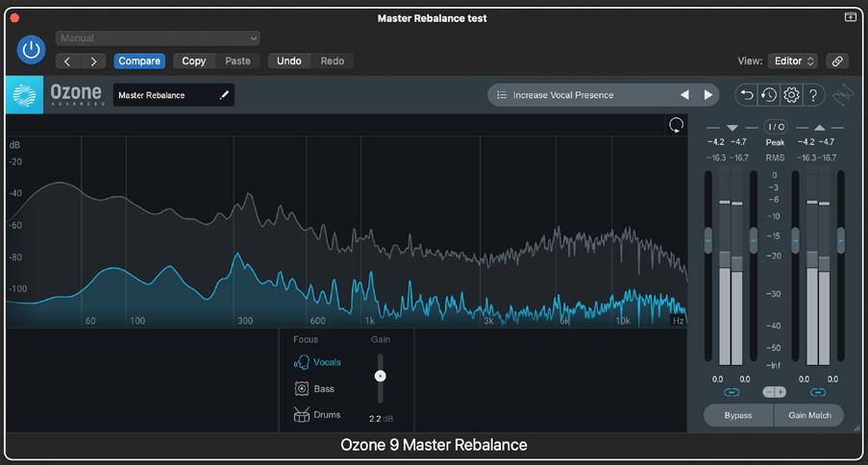The width and height of the screenshot is (868, 465).
Task: Click the pencil icon to rename Master Rebalance
Action: 224,95
